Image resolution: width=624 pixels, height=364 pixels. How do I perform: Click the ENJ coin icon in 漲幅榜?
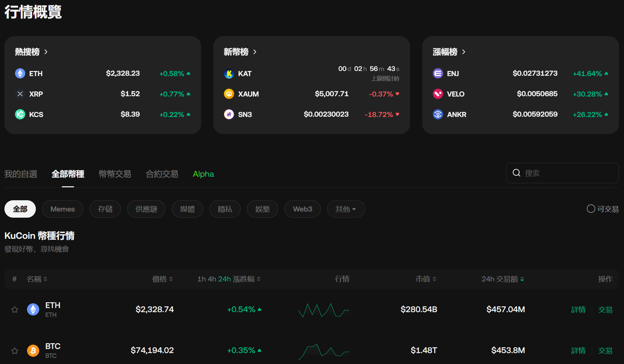click(438, 73)
